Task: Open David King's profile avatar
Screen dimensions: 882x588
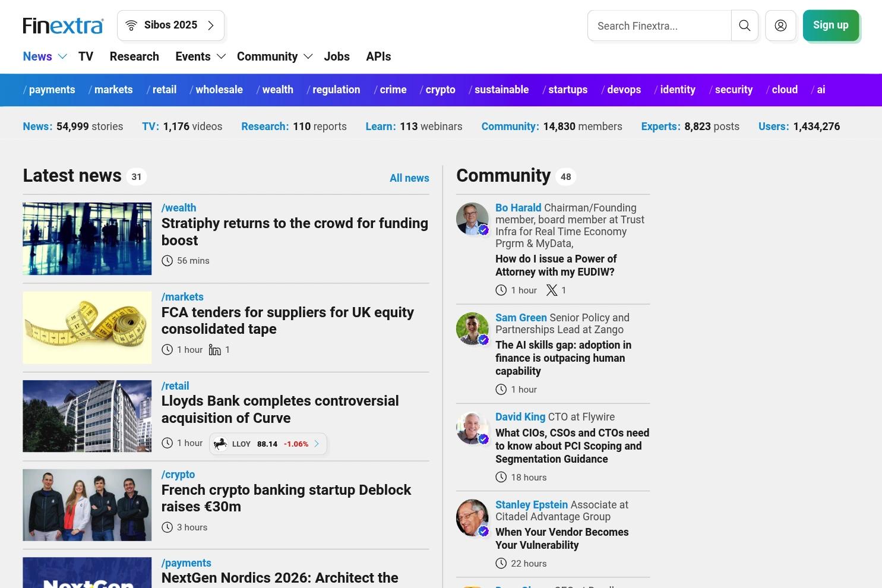Action: tap(472, 428)
